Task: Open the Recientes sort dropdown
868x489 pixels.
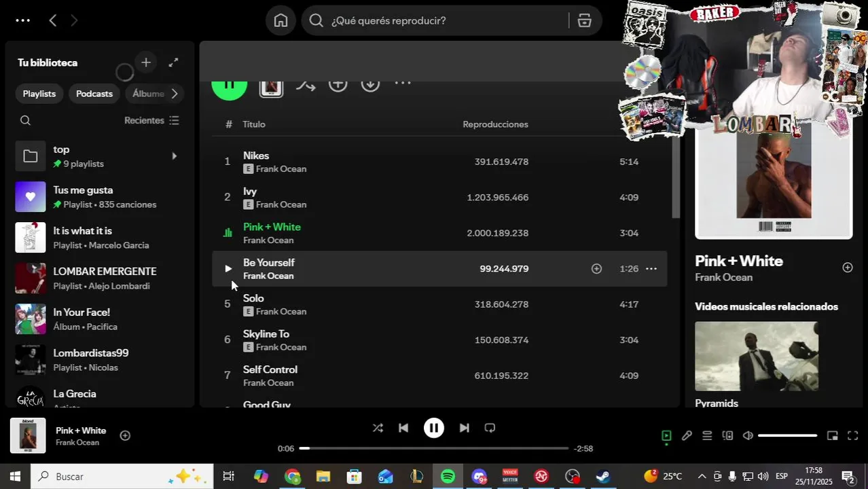Action: 151,120
